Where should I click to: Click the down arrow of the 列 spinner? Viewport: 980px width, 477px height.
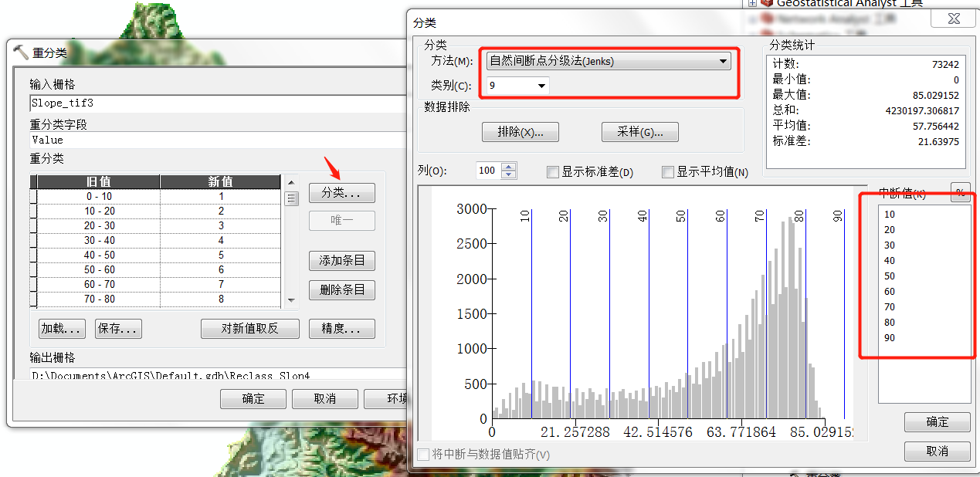(508, 175)
